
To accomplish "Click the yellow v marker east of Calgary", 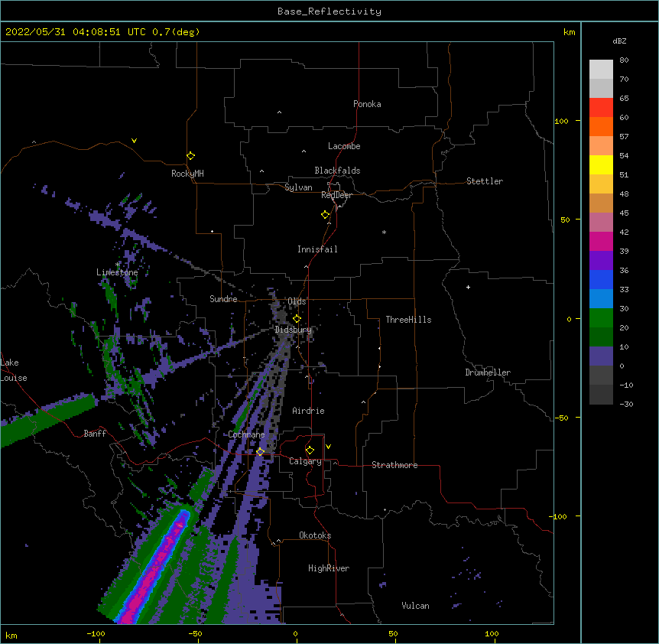I will pos(328,447).
